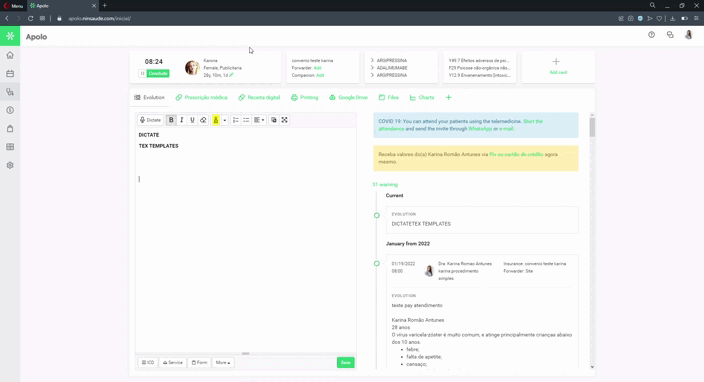Switch to the Printing tab
This screenshot has width=704, height=382.
pos(304,97)
